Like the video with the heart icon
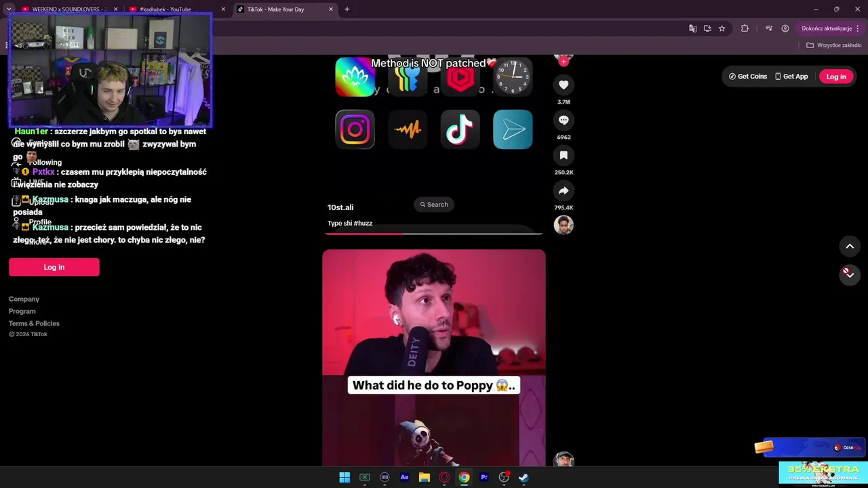 pos(564,85)
